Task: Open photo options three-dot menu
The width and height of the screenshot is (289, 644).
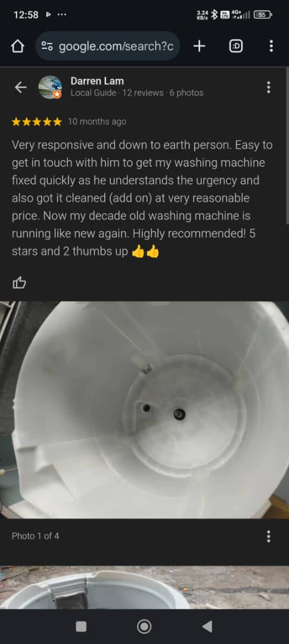Action: pyautogui.click(x=269, y=536)
